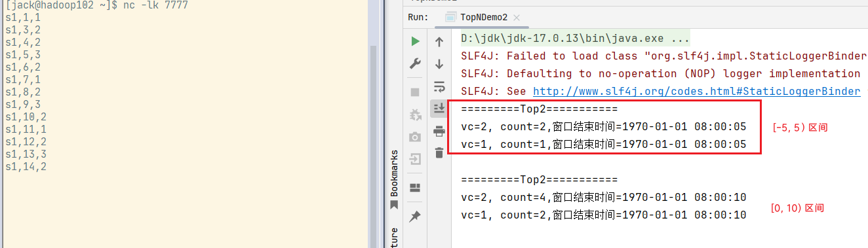Click the grey Stop process button
Screen dimensions: 868x248
(415, 92)
